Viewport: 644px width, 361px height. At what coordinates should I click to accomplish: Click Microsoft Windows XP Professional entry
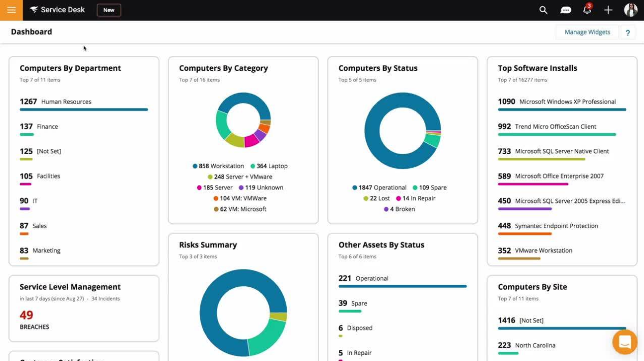click(562, 103)
